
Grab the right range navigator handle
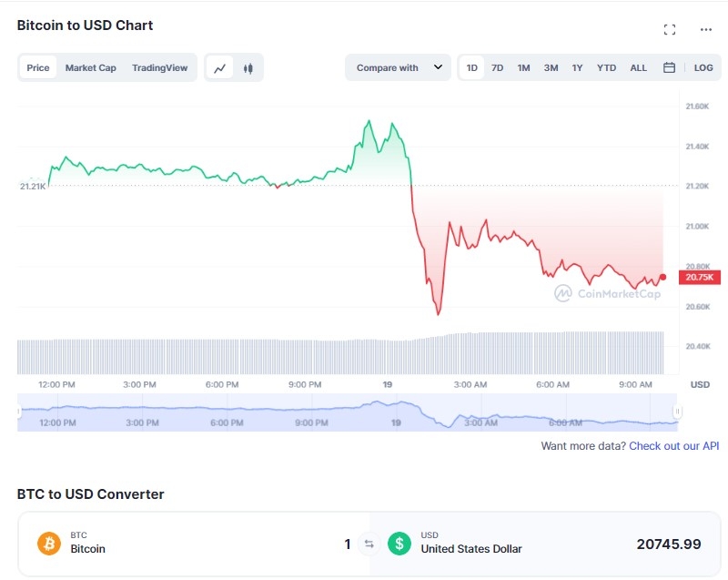677,412
